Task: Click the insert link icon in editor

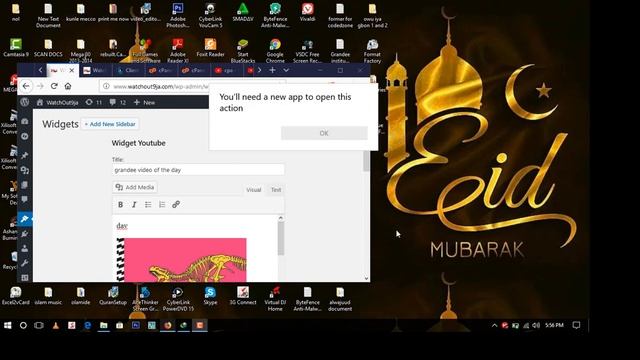Action: coord(176,204)
